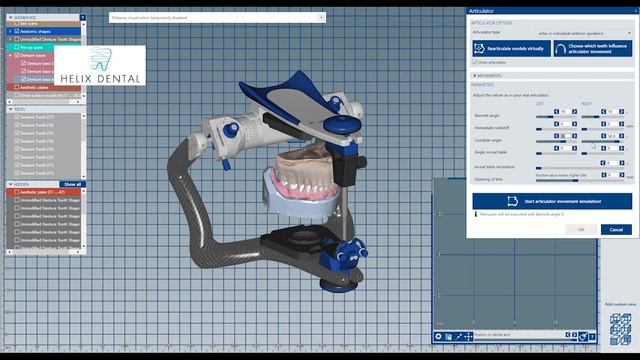
Task: Decrease left Condylar angle value
Action: point(556,136)
